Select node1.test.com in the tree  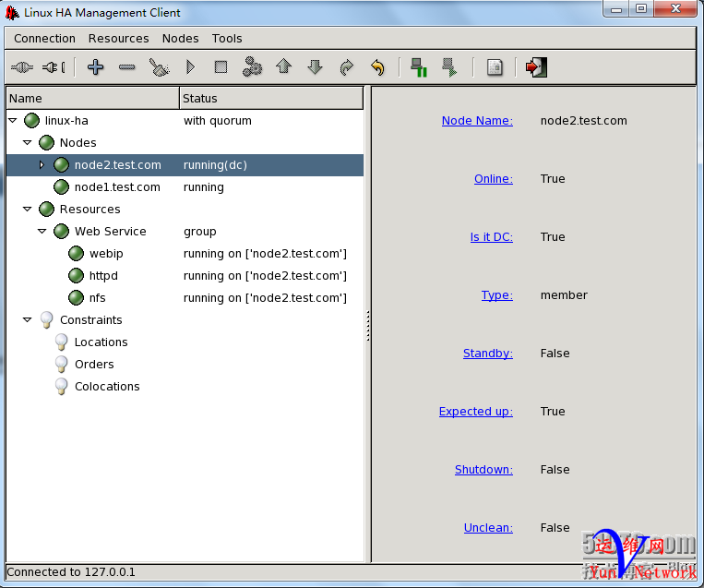(117, 186)
